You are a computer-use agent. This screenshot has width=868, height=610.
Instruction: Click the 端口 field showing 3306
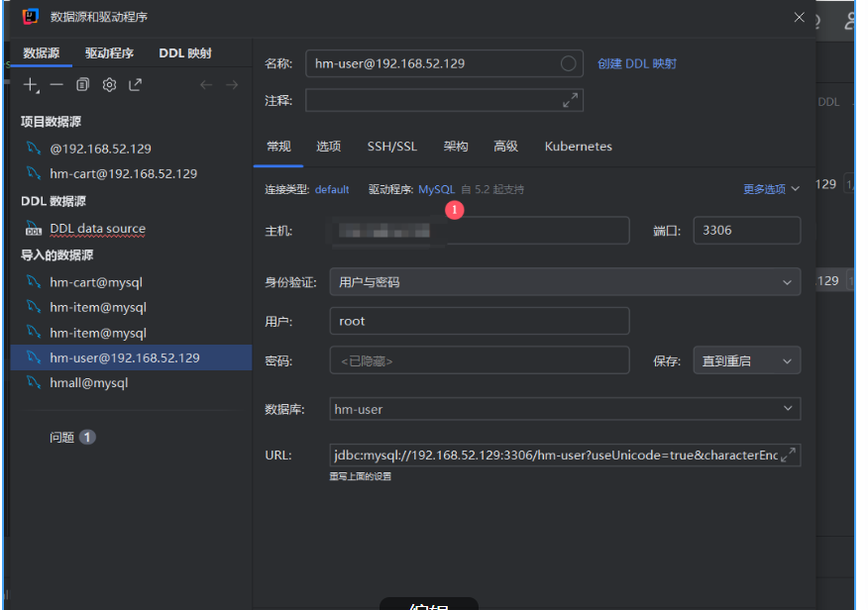pos(747,231)
